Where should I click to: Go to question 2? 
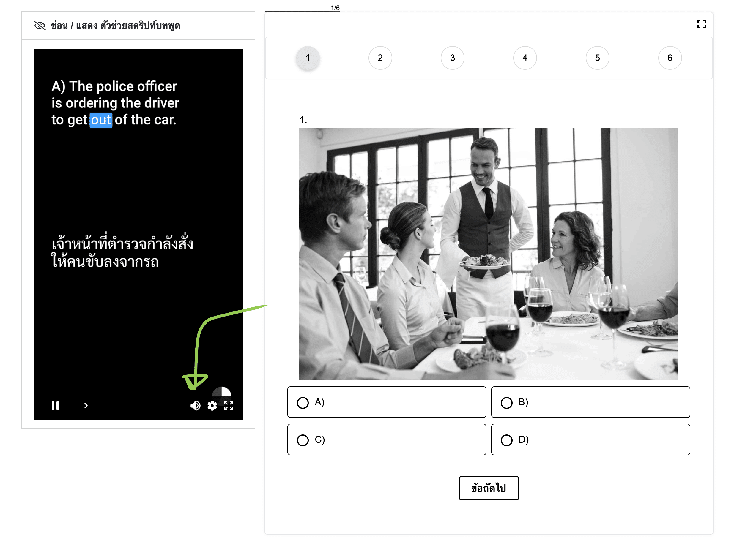click(380, 58)
